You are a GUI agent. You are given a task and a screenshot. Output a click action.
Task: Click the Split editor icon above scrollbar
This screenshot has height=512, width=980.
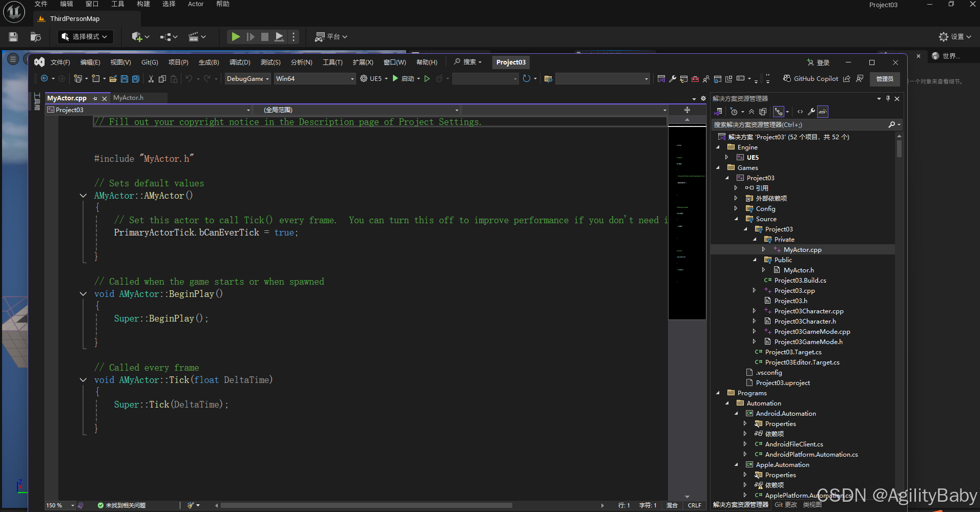(x=687, y=110)
